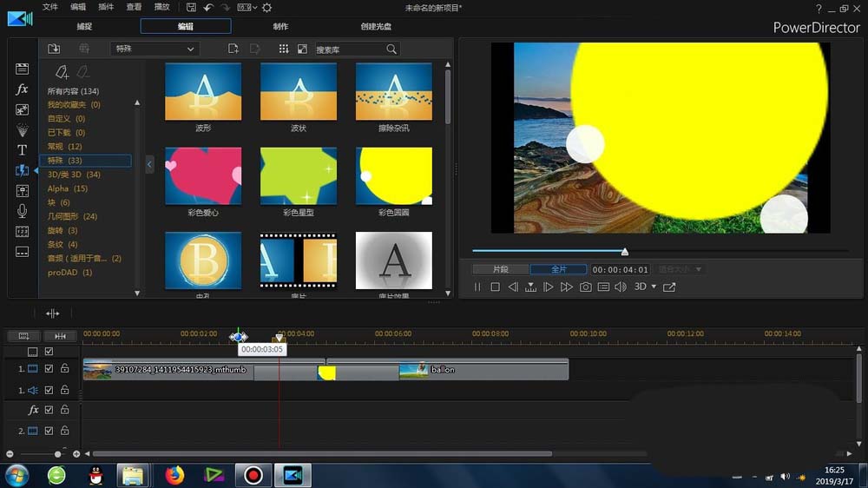Stop playback with the square stop button

[495, 287]
